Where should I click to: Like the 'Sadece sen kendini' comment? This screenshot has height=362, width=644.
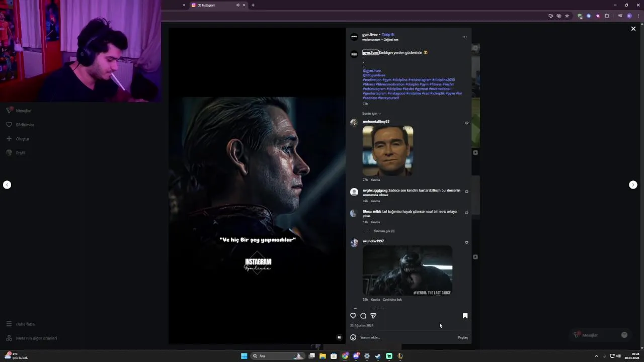466,192
